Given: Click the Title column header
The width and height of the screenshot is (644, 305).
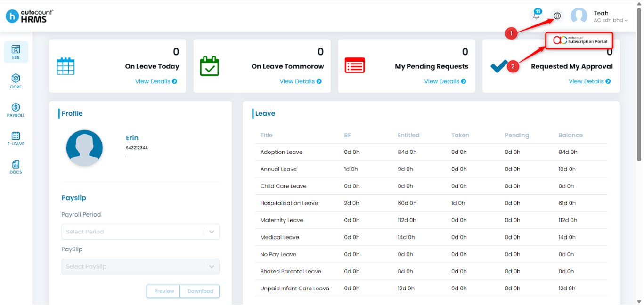Looking at the screenshot, I should (x=267, y=135).
